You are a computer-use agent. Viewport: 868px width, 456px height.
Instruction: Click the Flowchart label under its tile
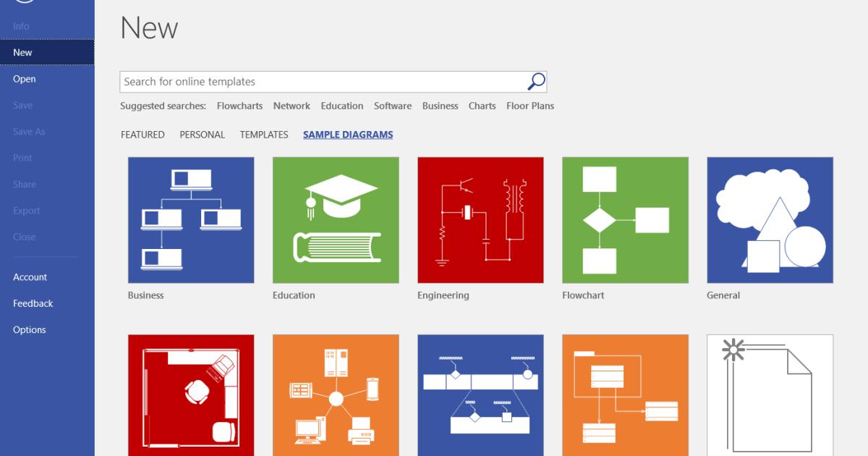583,295
